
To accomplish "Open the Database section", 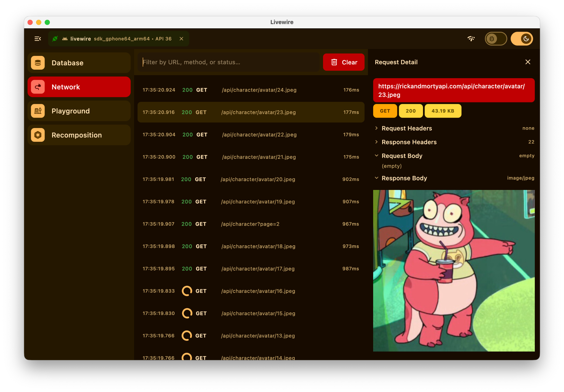I will point(79,63).
